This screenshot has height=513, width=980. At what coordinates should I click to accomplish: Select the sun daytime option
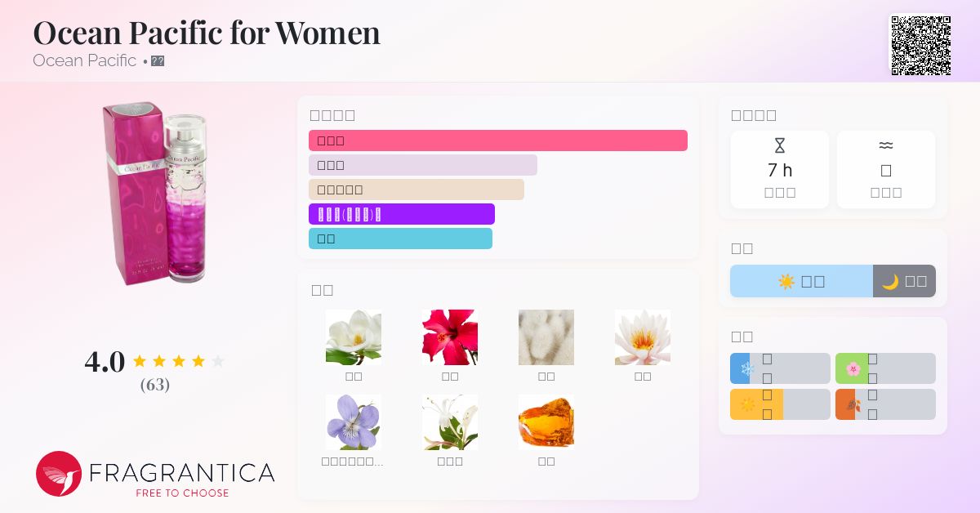[801, 281]
